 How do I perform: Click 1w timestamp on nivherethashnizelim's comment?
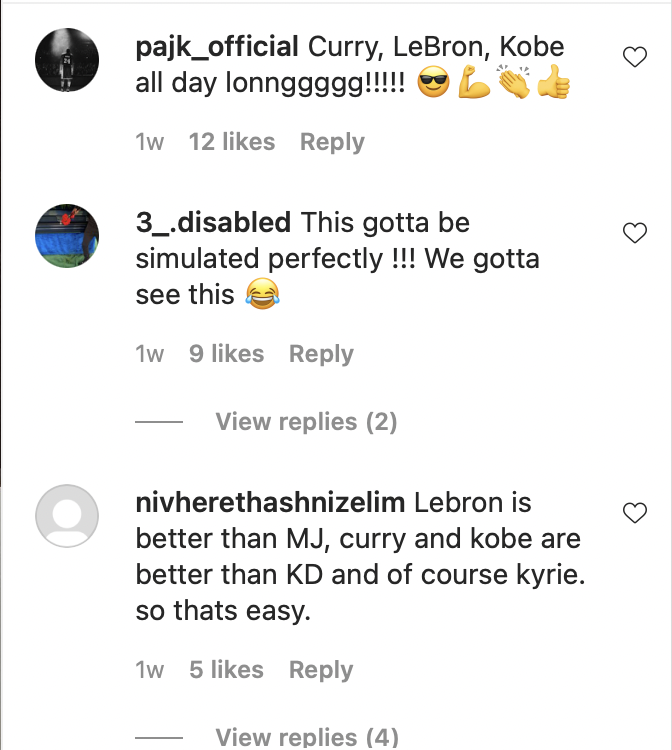(x=150, y=670)
